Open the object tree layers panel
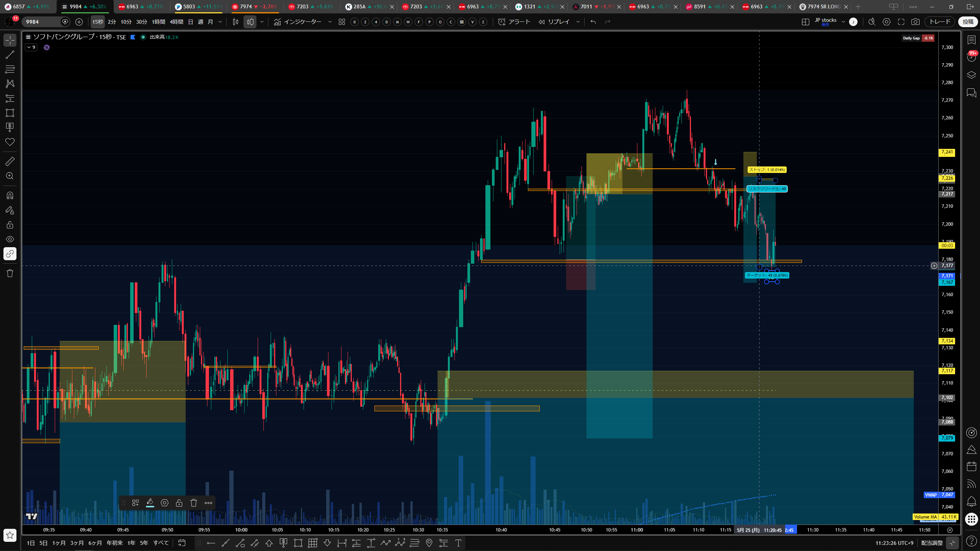The image size is (980, 551). (x=971, y=75)
